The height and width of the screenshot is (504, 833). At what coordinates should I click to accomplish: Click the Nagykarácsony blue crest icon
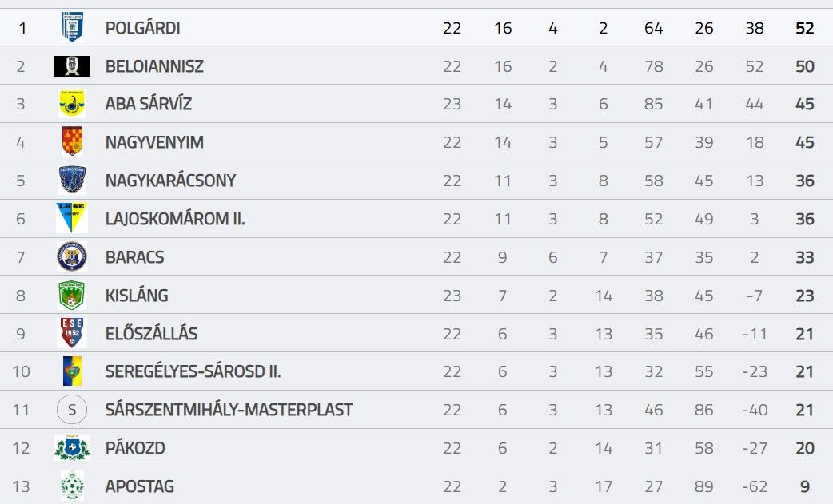point(72,180)
